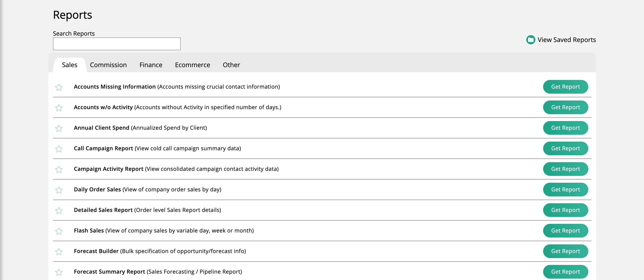The image size is (644, 280).
Task: Mark Flash Sales report as favorite
Action: pyautogui.click(x=59, y=231)
